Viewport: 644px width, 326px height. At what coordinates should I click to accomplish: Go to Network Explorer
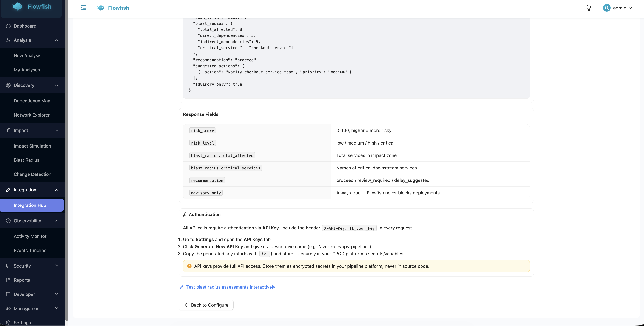pyautogui.click(x=32, y=115)
